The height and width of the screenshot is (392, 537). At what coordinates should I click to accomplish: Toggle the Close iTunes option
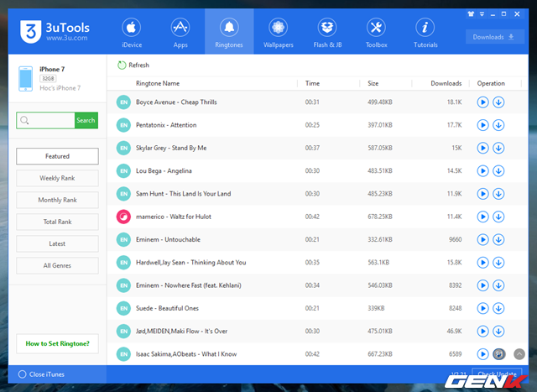23,374
